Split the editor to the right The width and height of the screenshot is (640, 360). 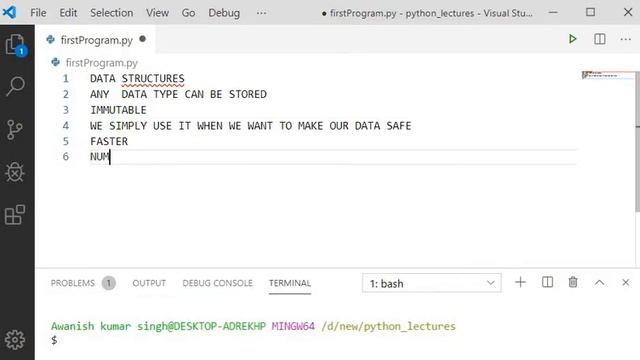600,39
